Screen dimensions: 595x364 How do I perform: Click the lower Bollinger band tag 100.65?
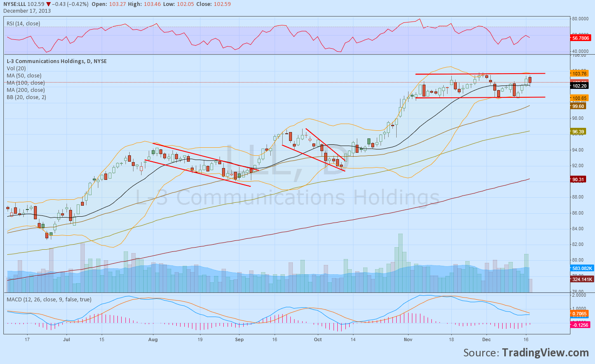coord(578,98)
